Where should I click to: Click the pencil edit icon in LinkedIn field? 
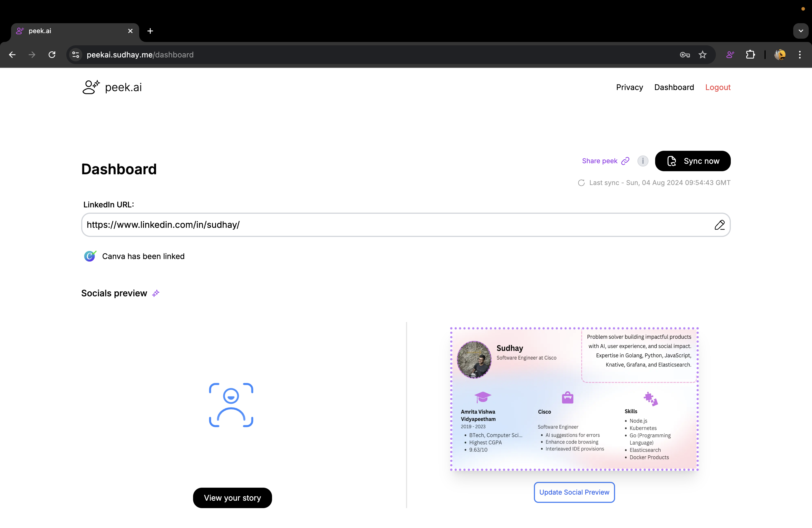pos(719,225)
